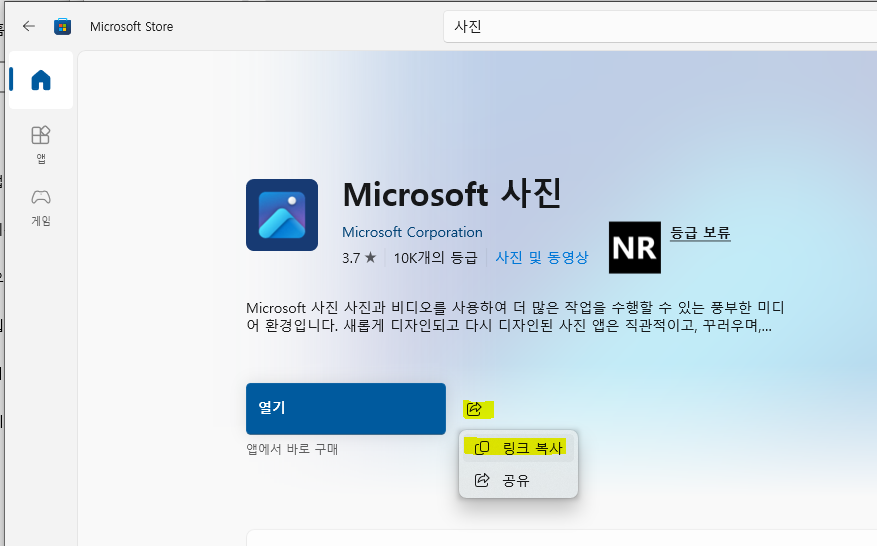This screenshot has width=877, height=546.
Task: Click the app description text
Action: click(515, 317)
